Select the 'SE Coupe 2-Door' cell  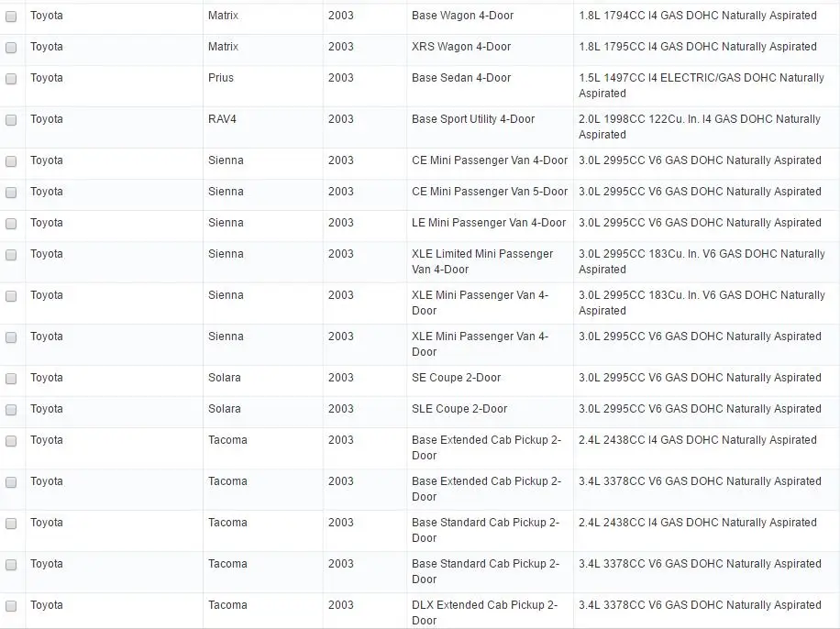[491, 381]
